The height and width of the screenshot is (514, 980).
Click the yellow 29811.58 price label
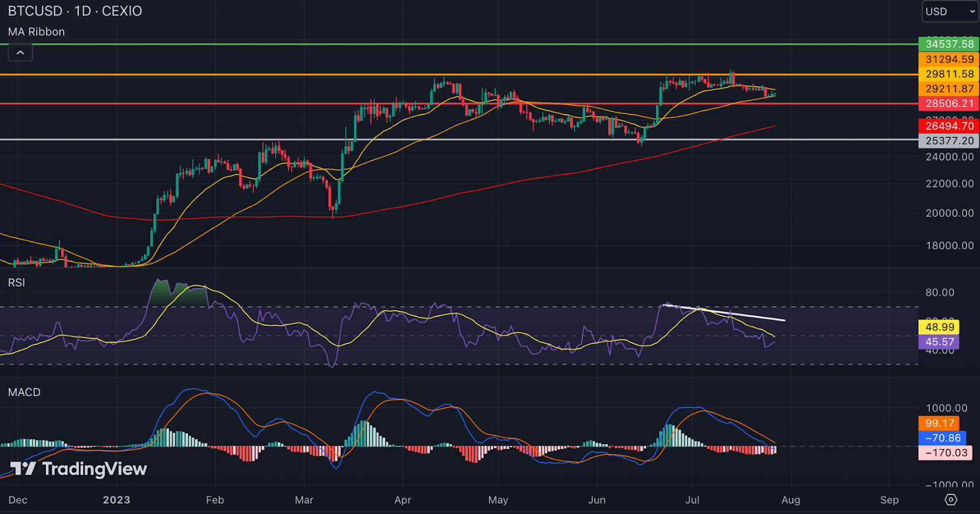[x=949, y=74]
